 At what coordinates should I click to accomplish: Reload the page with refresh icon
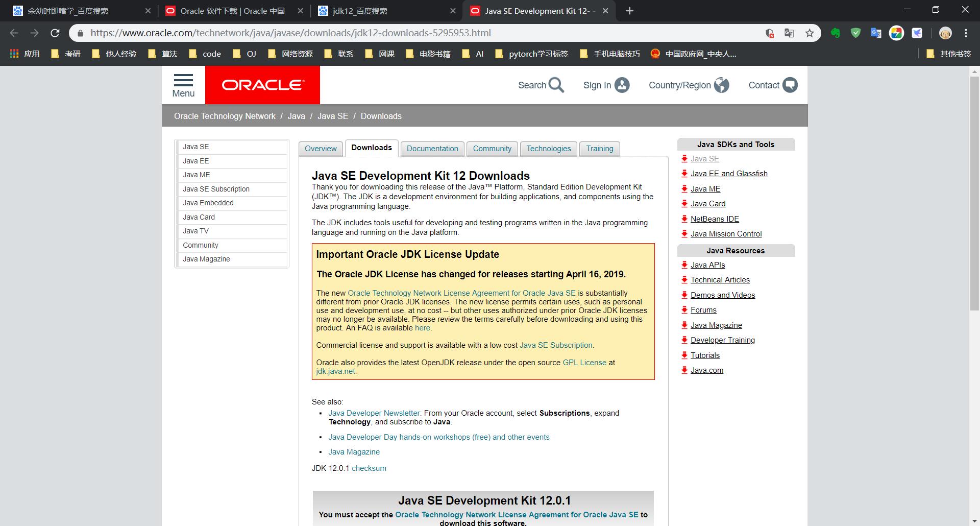point(55,33)
